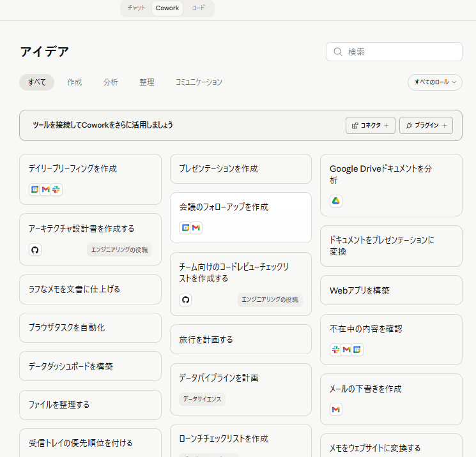Click the Gmail icon in the email draft card
Image resolution: width=476 pixels, height=457 pixels.
point(336,409)
